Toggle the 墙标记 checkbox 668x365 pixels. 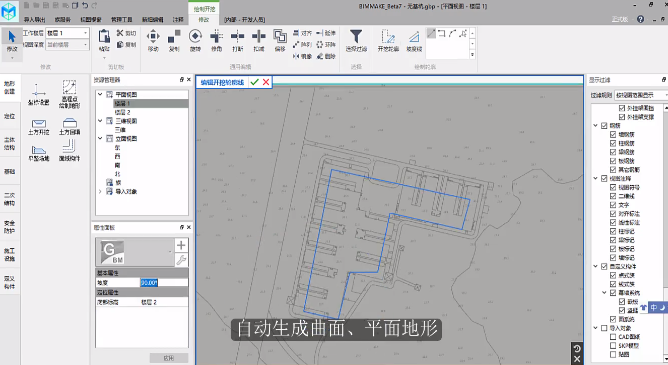pyautogui.click(x=613, y=258)
